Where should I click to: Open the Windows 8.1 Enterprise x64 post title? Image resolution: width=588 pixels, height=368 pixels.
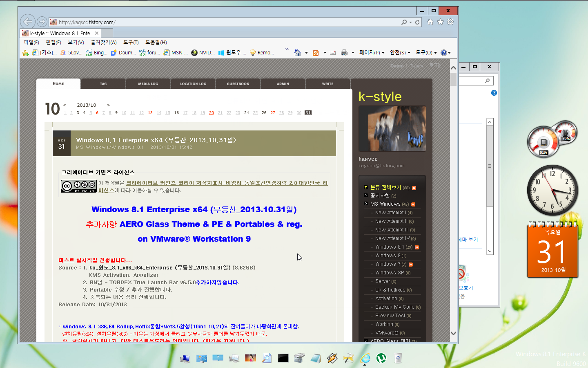coord(156,140)
